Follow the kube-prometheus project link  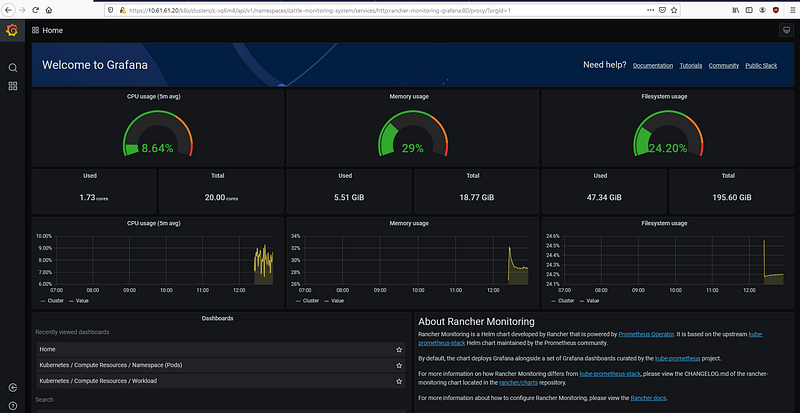pyautogui.click(x=678, y=358)
